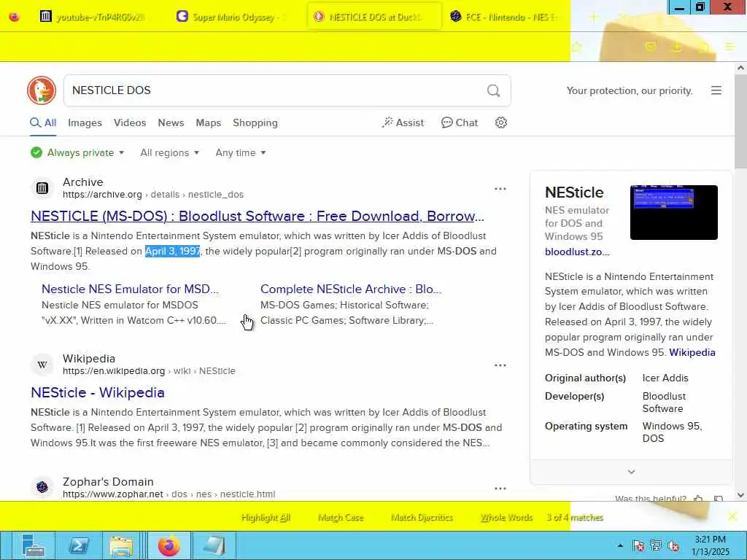Open search settings gear icon
Screen dimensions: 747x560
(500, 122)
